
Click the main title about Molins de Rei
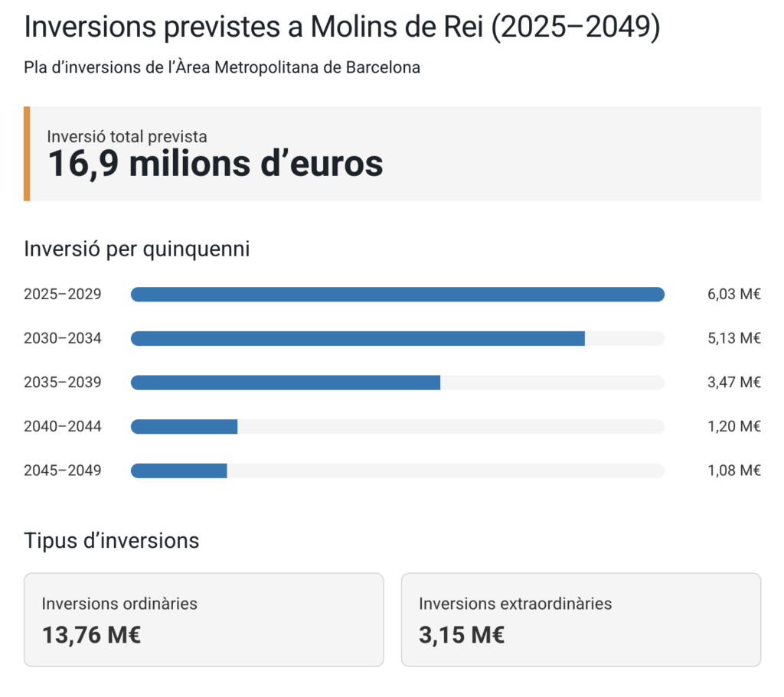coord(342,28)
